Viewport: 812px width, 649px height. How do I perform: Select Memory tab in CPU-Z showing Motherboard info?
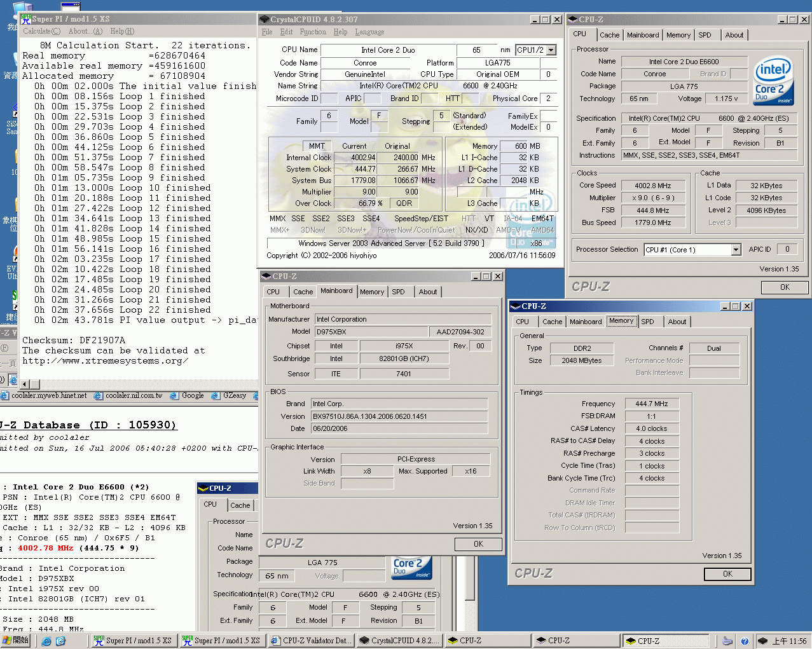[x=372, y=292]
